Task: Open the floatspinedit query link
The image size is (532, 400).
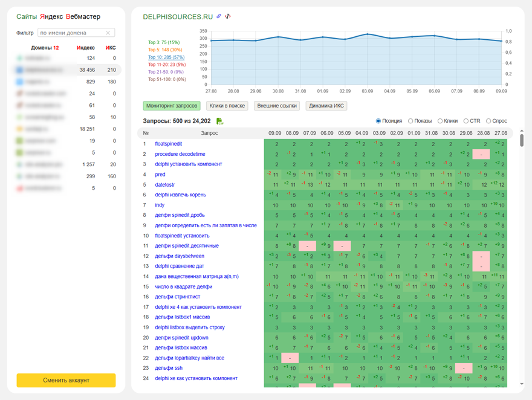Action: (x=168, y=144)
